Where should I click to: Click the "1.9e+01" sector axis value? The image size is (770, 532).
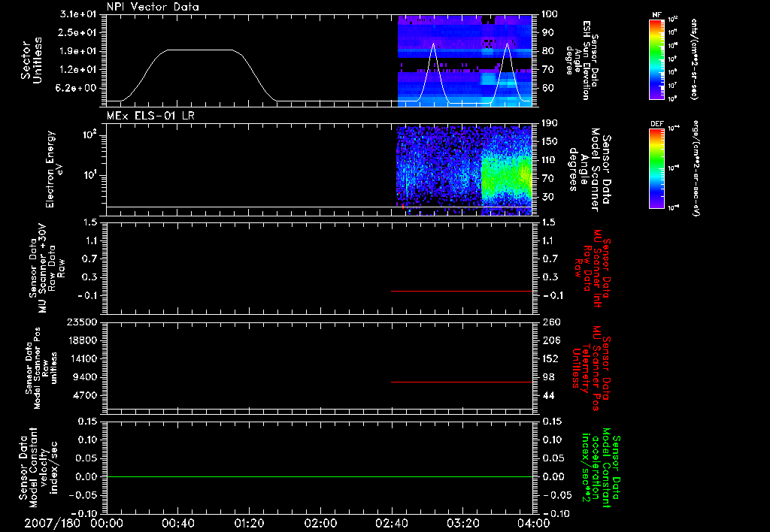[x=77, y=51]
